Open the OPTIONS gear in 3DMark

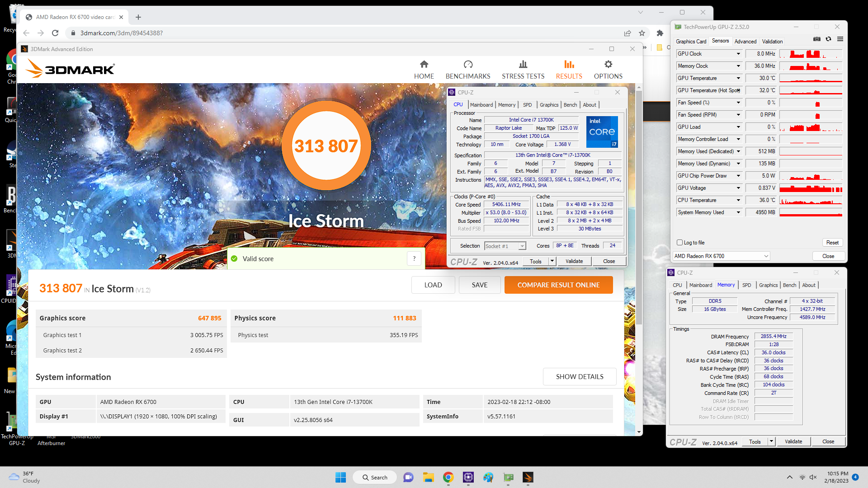pos(608,70)
